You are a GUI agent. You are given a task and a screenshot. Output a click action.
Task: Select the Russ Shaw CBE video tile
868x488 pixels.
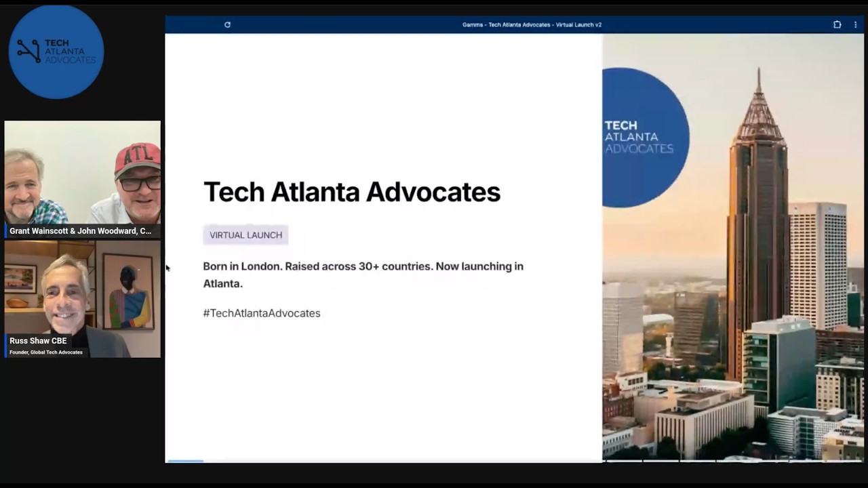click(83, 299)
